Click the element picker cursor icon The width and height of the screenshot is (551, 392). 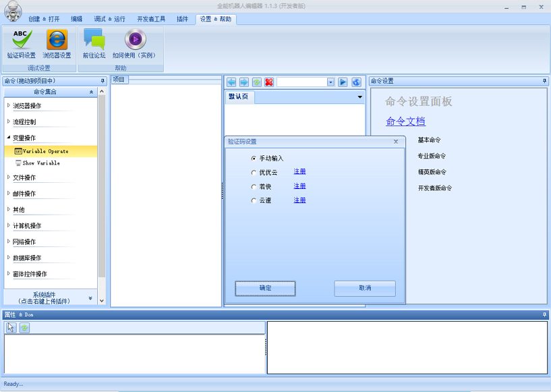(11, 328)
